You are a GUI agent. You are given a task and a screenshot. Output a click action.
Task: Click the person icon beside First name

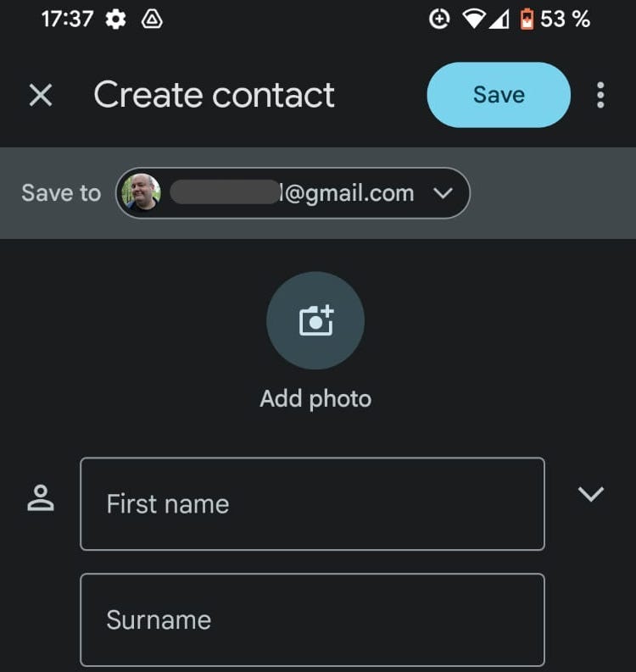(40, 499)
